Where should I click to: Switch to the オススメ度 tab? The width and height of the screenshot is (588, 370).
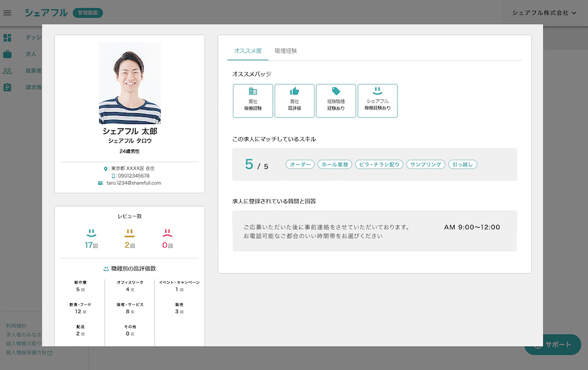point(248,51)
